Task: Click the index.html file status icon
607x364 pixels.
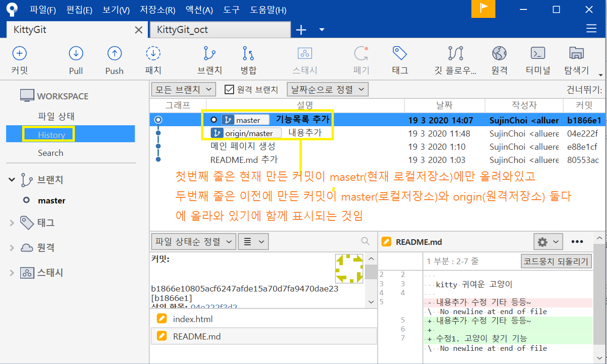Action: point(162,319)
